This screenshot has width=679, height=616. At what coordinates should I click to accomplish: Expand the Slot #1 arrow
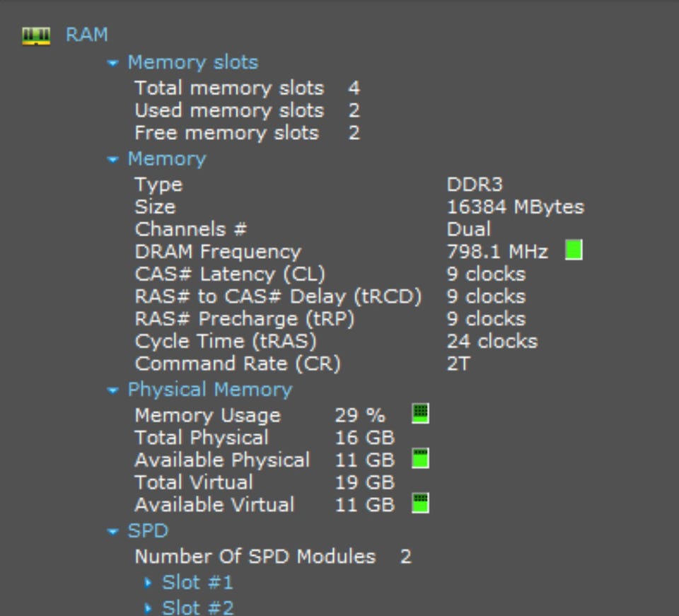coord(149,583)
